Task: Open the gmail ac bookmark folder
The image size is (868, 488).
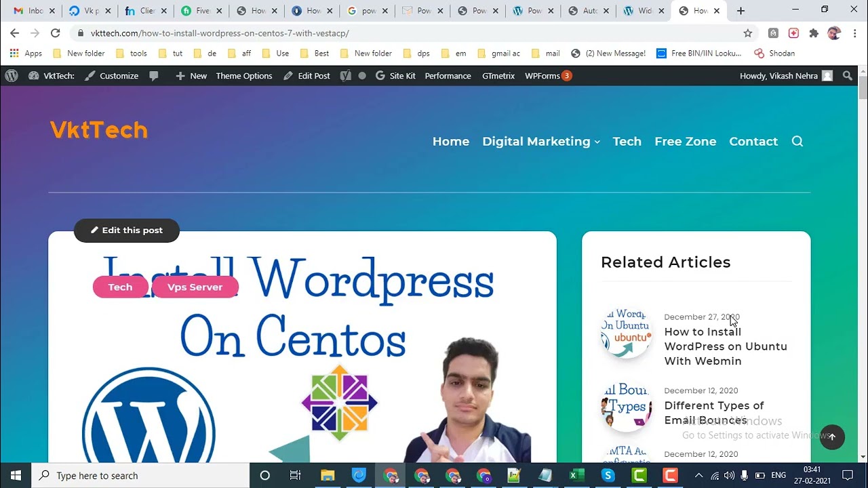Action: pos(498,54)
